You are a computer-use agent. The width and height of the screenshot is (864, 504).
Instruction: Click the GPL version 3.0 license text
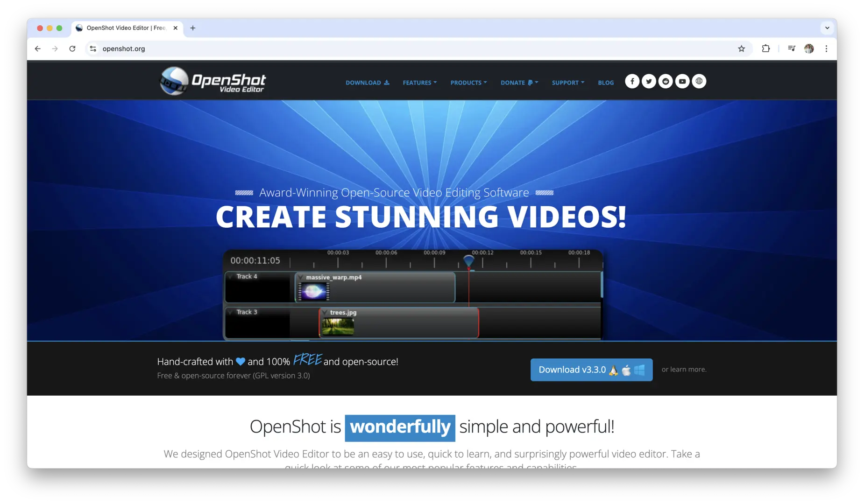(x=281, y=375)
